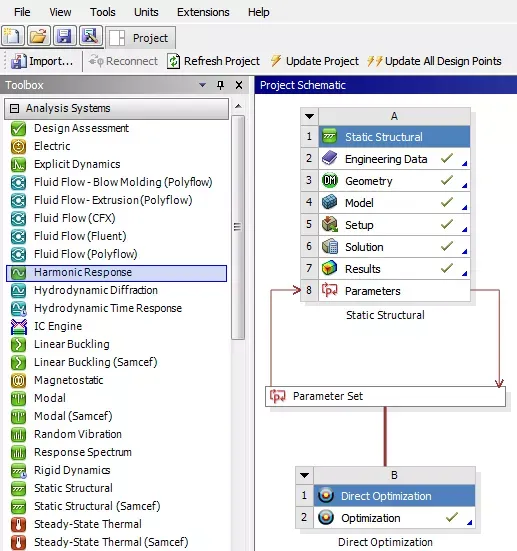Click the Toolbox vertical scrollbar thumb
The image size is (517, 551).
(x=238, y=227)
